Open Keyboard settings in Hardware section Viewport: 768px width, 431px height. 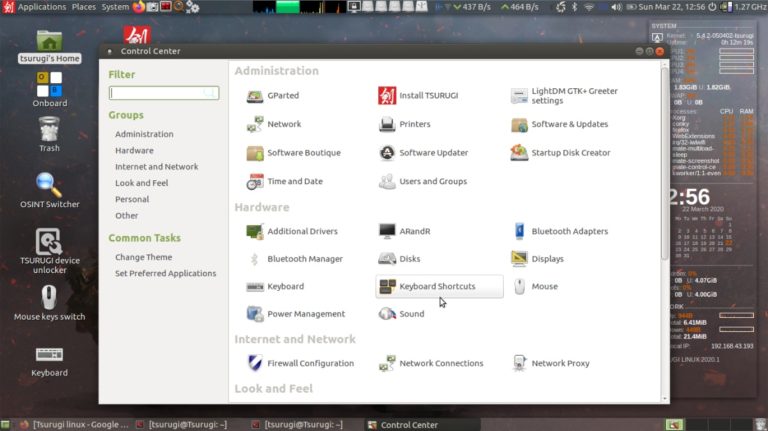click(x=275, y=287)
